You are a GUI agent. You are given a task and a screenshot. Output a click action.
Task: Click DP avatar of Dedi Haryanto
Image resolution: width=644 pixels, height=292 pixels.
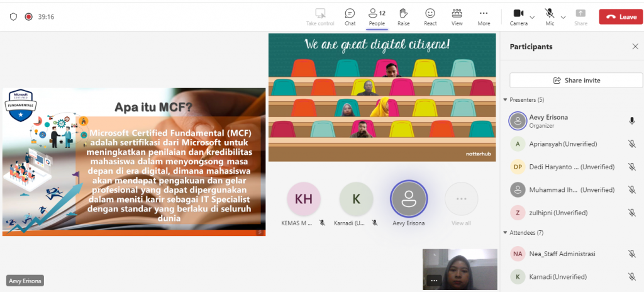point(518,167)
